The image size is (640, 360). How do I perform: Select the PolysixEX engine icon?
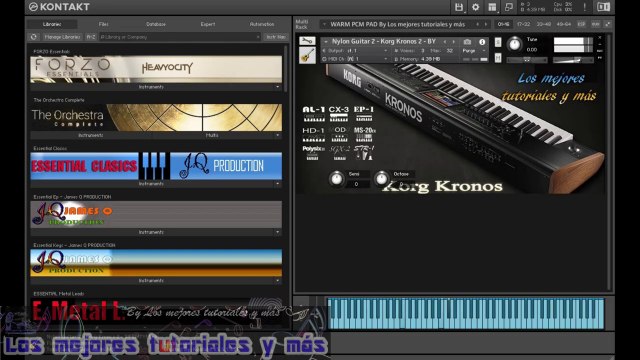pyautogui.click(x=313, y=153)
